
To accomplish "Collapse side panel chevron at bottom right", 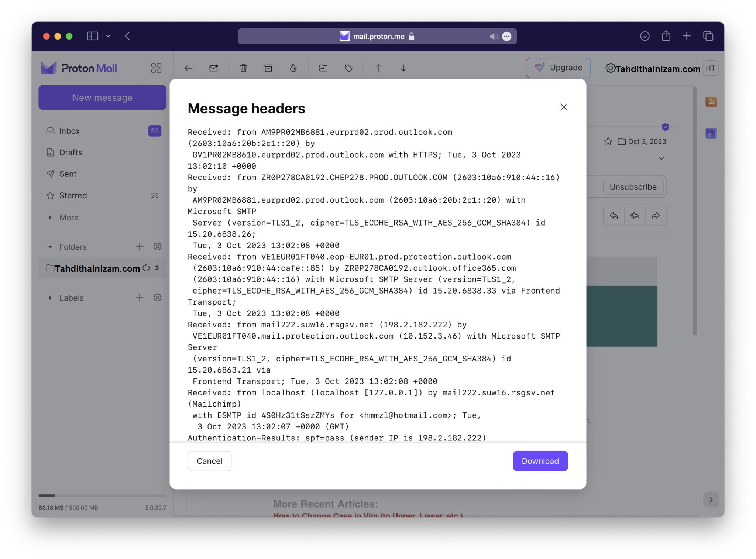I will coord(711,500).
